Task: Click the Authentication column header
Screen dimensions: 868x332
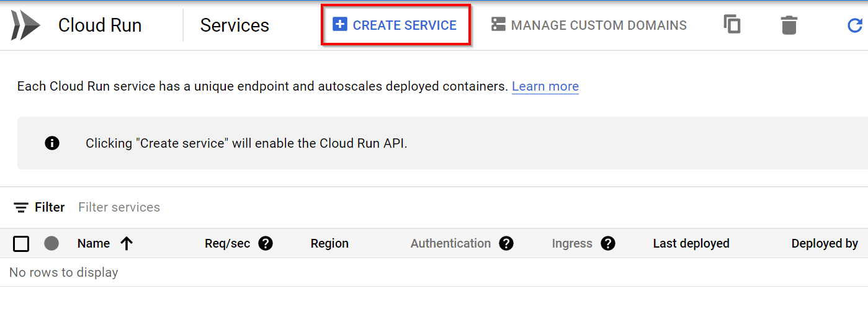Action: (x=450, y=243)
